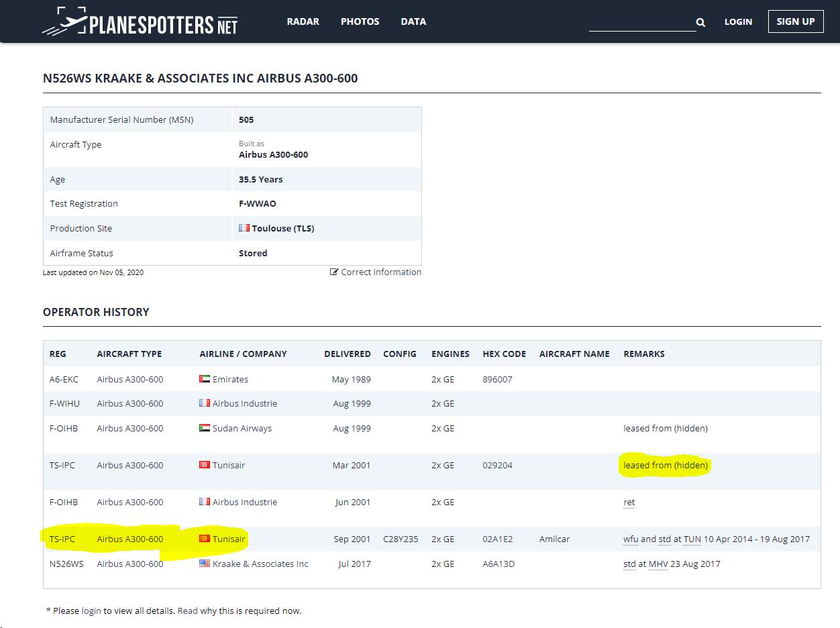The image size is (840, 628).
Task: Click Tunisair flag in Mar 2001 row
Action: tap(205, 465)
